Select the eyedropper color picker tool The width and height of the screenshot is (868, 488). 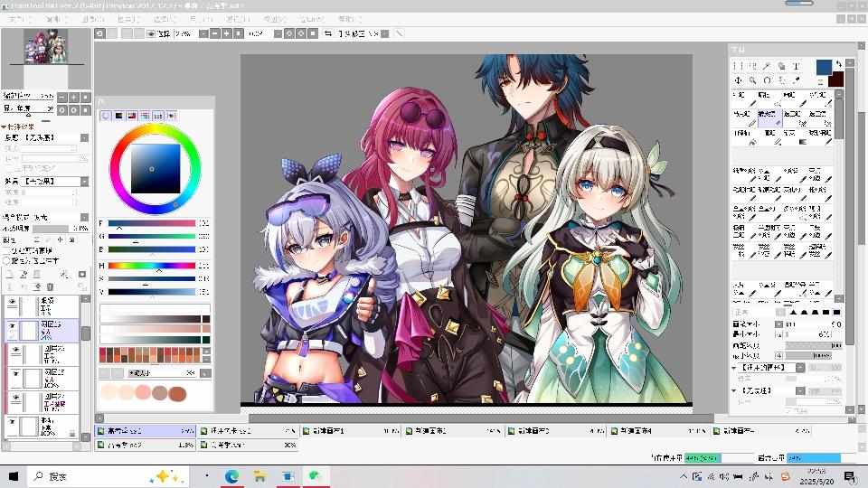pos(796,80)
